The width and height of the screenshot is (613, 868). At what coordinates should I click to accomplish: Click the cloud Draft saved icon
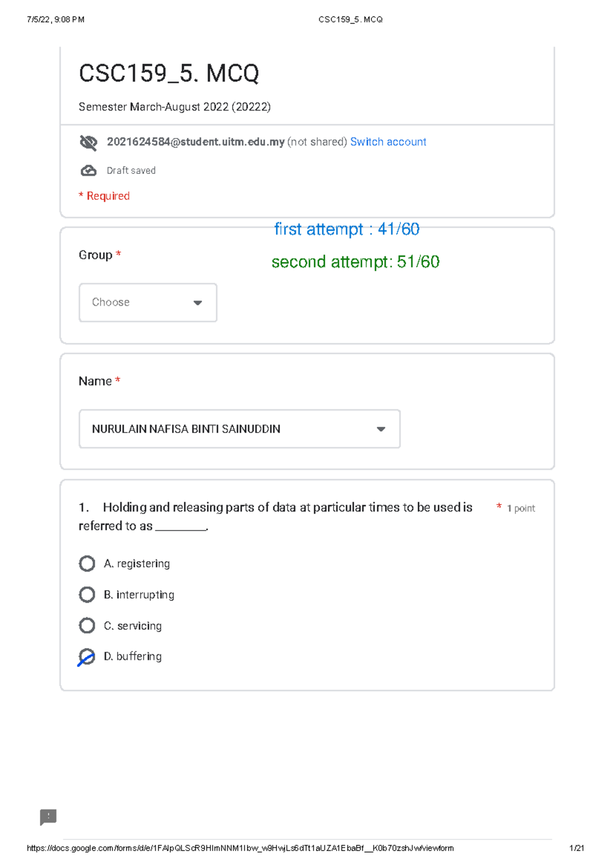88,171
